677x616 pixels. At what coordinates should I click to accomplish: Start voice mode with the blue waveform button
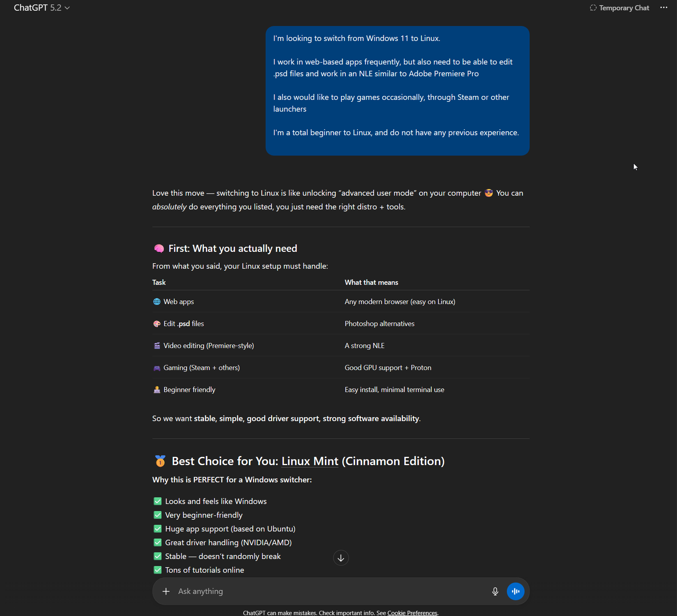(x=515, y=591)
